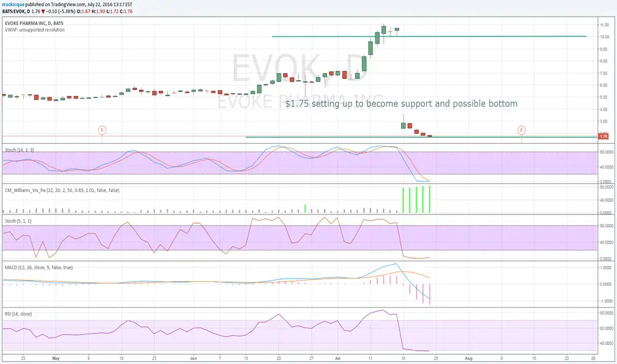Screen dimensions: 617x364
Task: Click the 5.00 price axis label
Action: (604, 97)
